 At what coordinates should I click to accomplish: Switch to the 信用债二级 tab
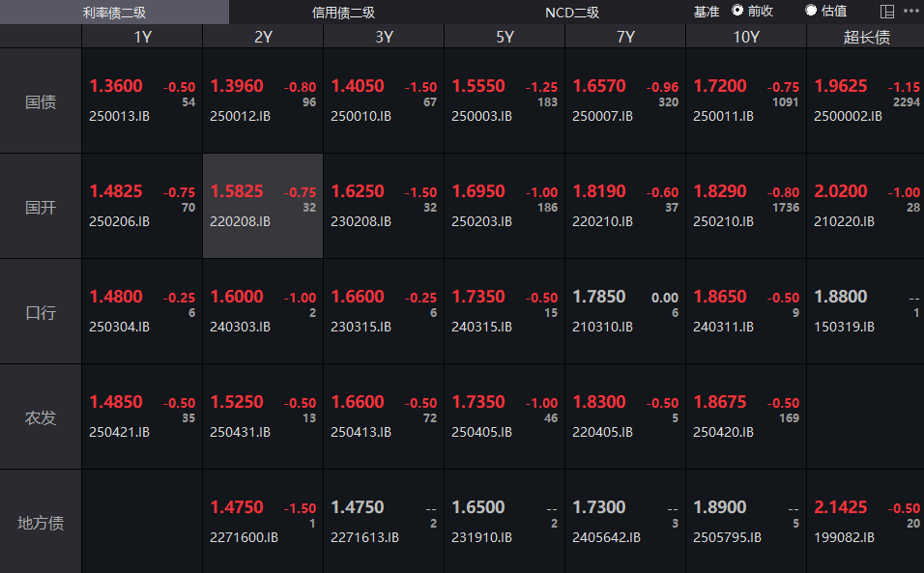coord(339,12)
